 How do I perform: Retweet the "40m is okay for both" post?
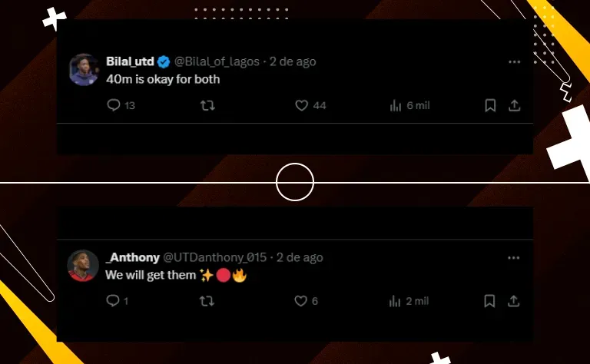pyautogui.click(x=207, y=105)
